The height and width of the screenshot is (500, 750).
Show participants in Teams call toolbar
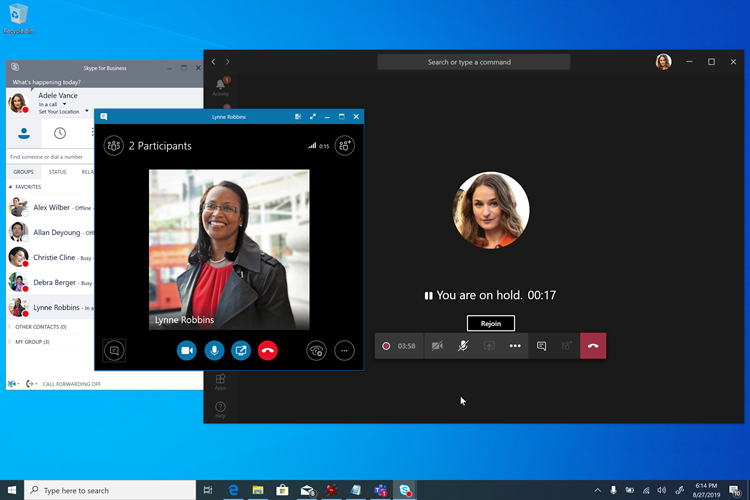[567, 346]
